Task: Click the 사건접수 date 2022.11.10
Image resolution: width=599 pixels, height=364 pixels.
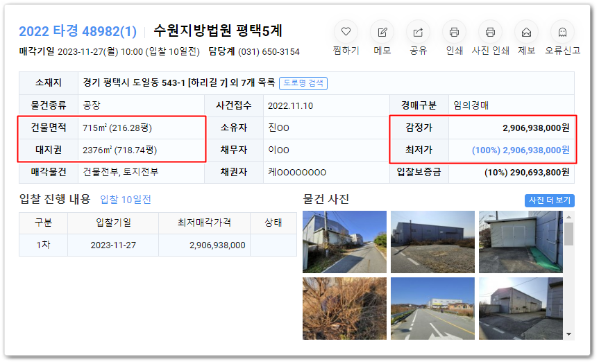Action: (x=290, y=105)
